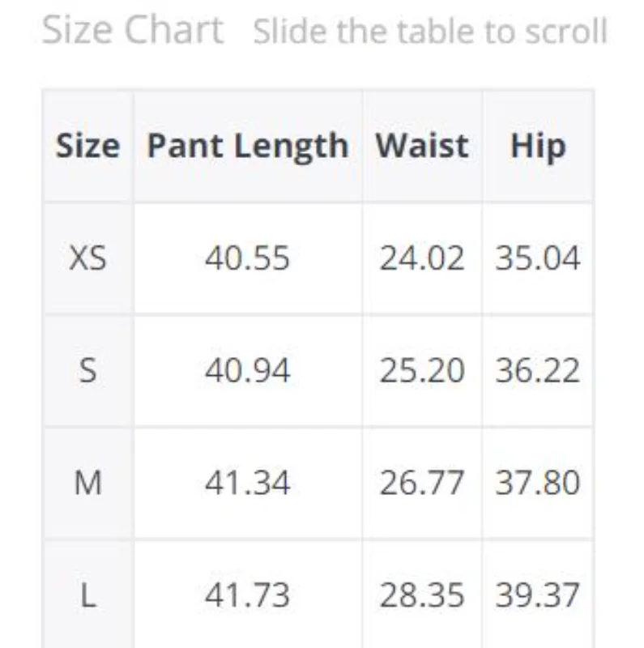Screen dimensions: 644x648
Task: Select the 24.02 waist measurement
Action: 422,258
